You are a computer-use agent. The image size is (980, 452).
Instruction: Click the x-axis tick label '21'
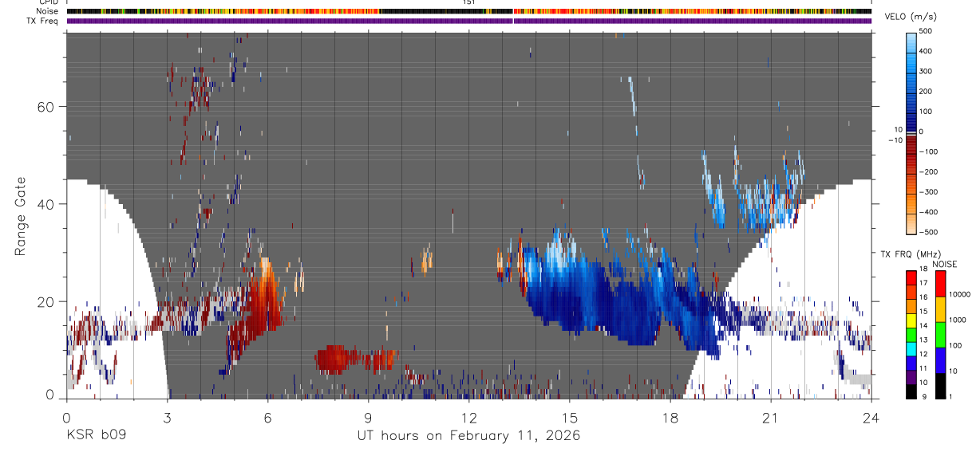click(x=770, y=418)
